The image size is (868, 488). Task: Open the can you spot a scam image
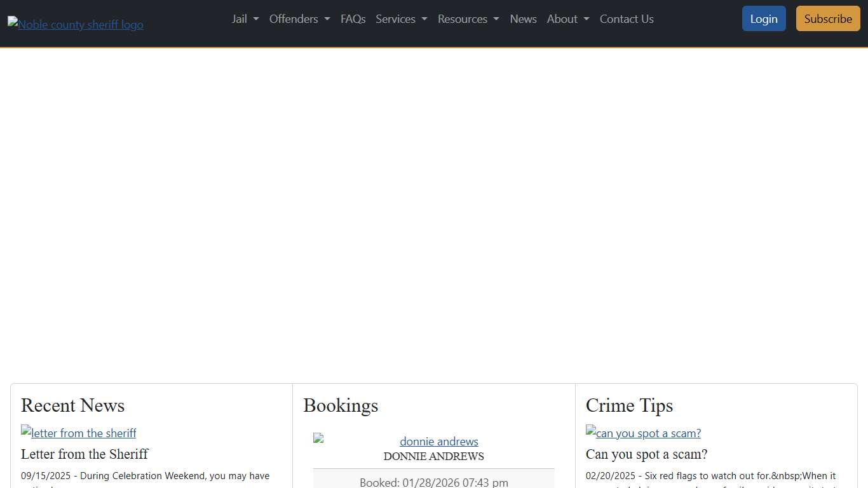(643, 433)
